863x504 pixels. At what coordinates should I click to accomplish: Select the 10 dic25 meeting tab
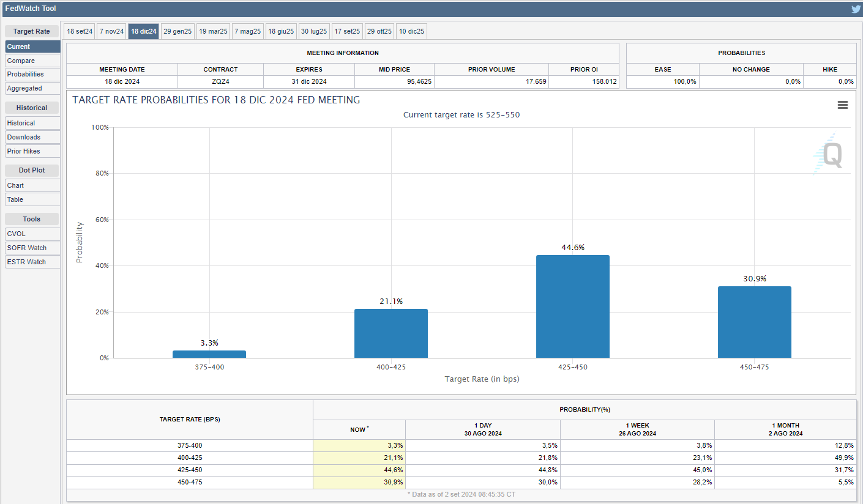tap(411, 31)
